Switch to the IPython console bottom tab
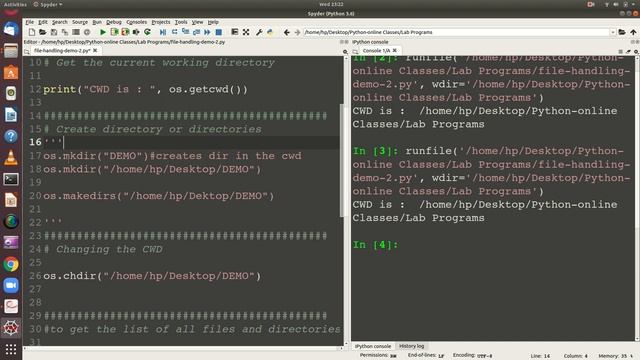Viewport: 640px width, 360px height. click(373, 346)
